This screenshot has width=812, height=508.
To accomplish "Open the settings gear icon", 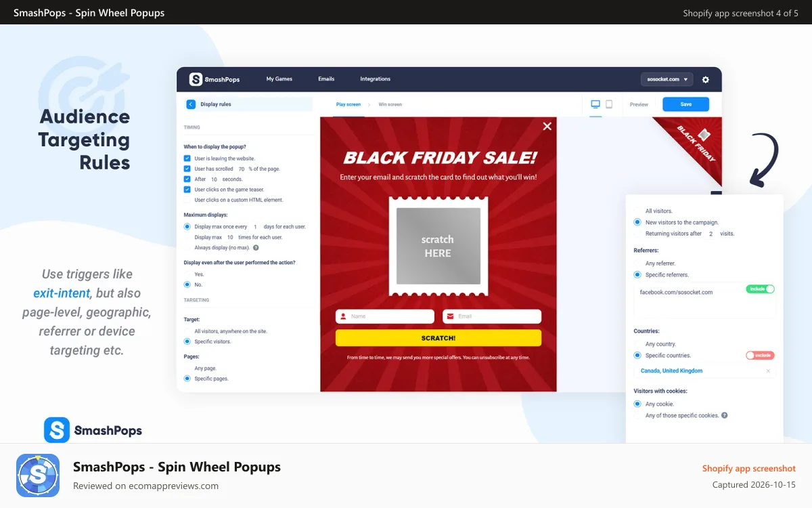I will [x=706, y=79].
